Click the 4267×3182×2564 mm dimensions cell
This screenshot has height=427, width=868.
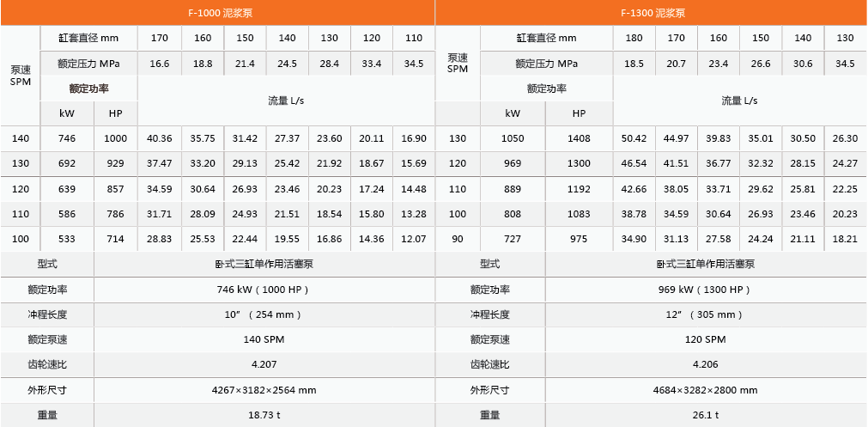[264, 390]
